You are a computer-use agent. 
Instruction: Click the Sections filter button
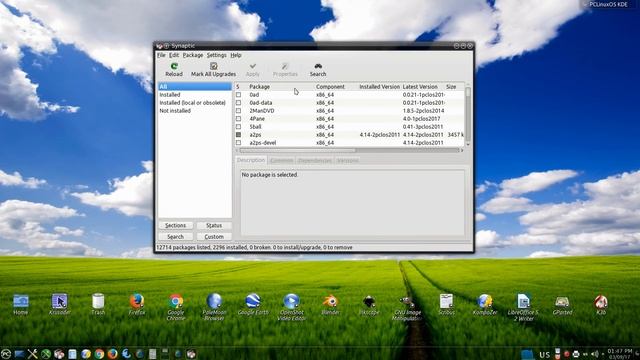pyautogui.click(x=176, y=225)
